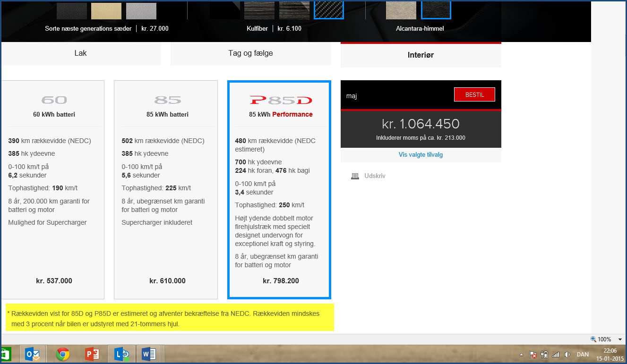This screenshot has height=364, width=627.
Task: Click the 'Tophastighed: 190 km/t' text
Action: point(43,188)
